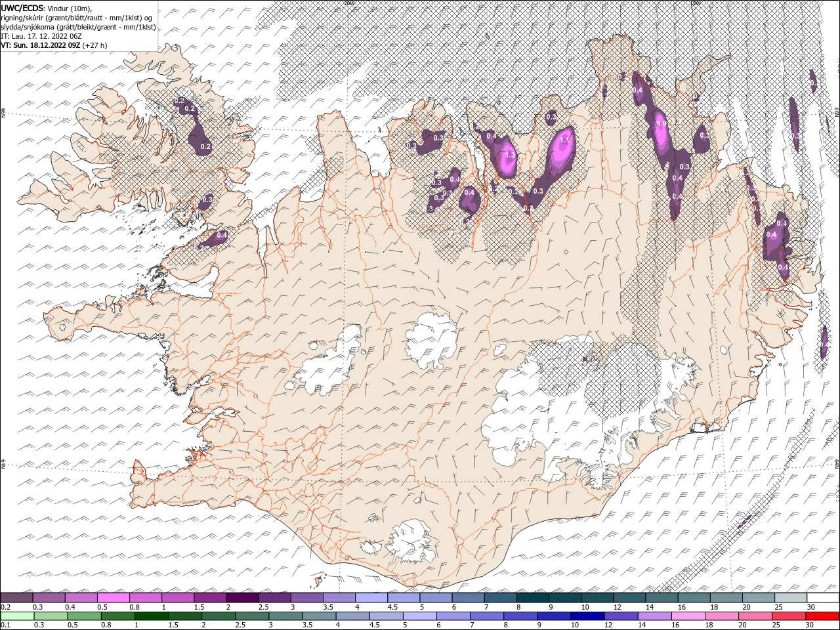
Task: Click the bright red swatch at 30 in lower legend row
Action: pyautogui.click(x=822, y=616)
